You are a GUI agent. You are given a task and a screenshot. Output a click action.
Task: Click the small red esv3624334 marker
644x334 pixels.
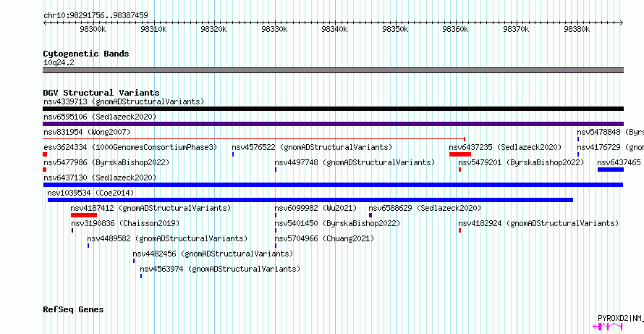45,154
